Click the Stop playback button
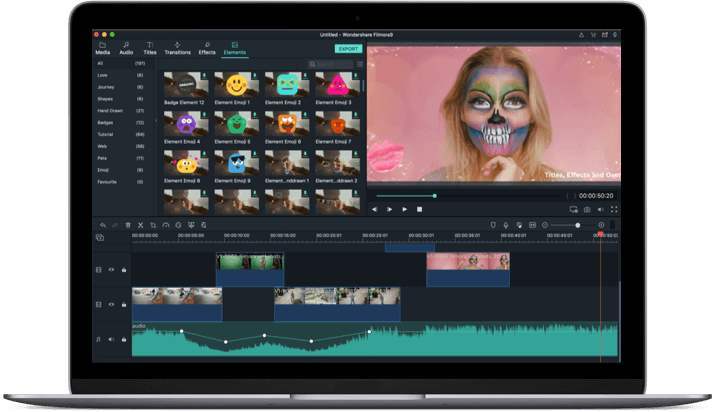717x412 pixels. coord(419,210)
